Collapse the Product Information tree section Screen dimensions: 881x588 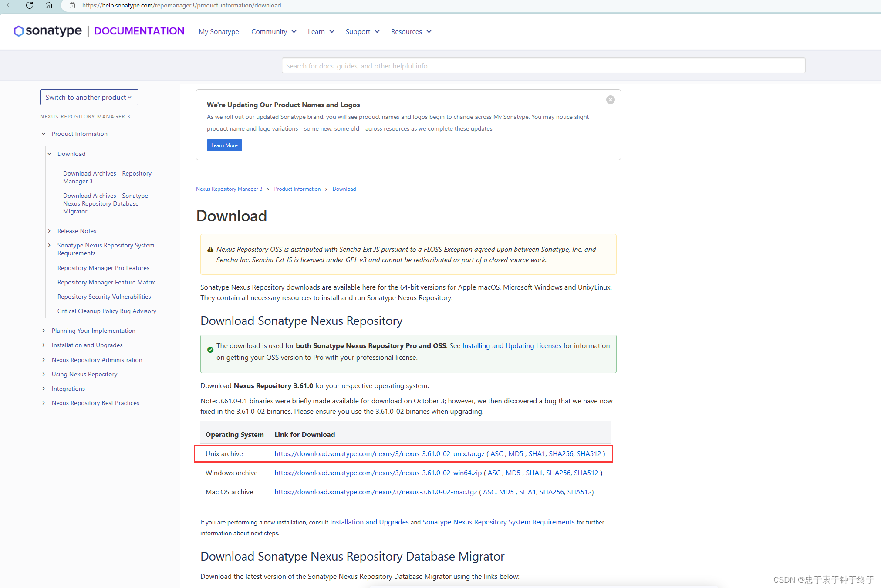coord(44,134)
